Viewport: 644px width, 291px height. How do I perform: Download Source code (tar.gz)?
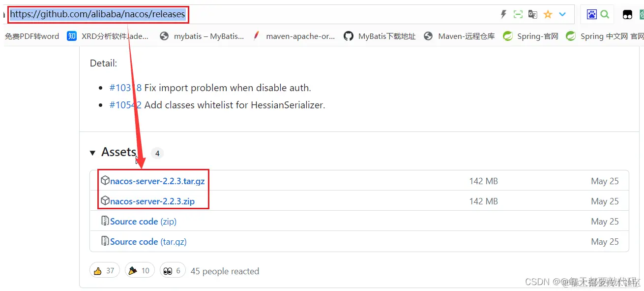tap(148, 242)
